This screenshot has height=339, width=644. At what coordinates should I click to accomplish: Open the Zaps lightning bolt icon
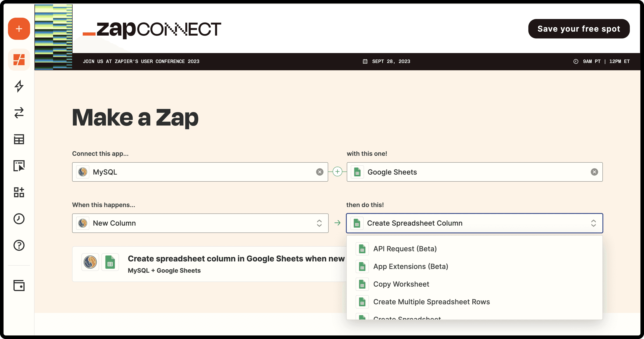pos(19,86)
